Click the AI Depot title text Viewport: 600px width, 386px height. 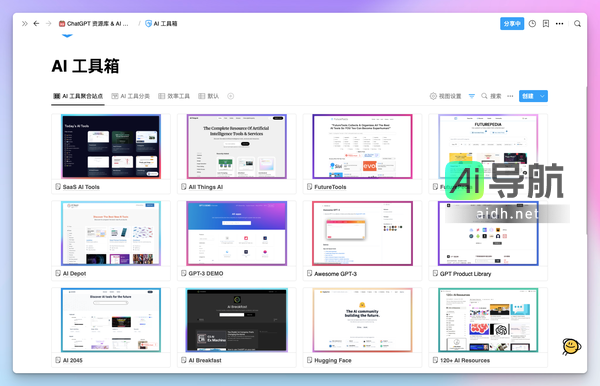[x=75, y=274]
